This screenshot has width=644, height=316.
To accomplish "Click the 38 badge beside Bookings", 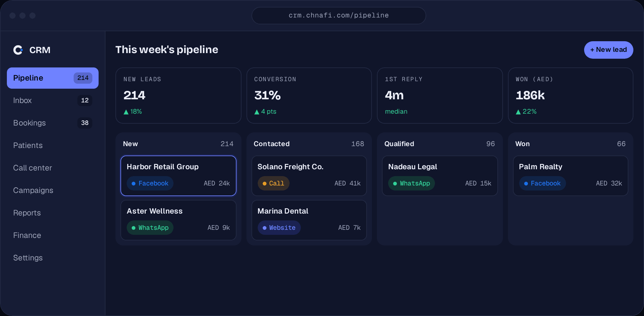I will pos(85,123).
